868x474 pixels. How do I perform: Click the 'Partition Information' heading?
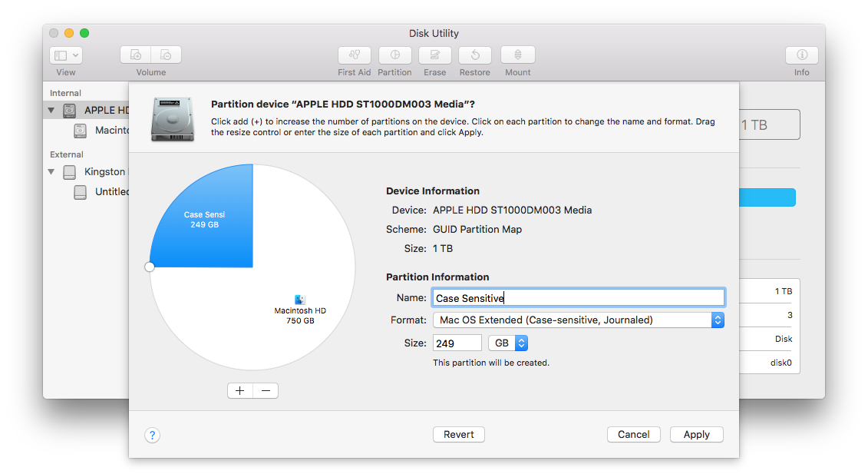437,277
